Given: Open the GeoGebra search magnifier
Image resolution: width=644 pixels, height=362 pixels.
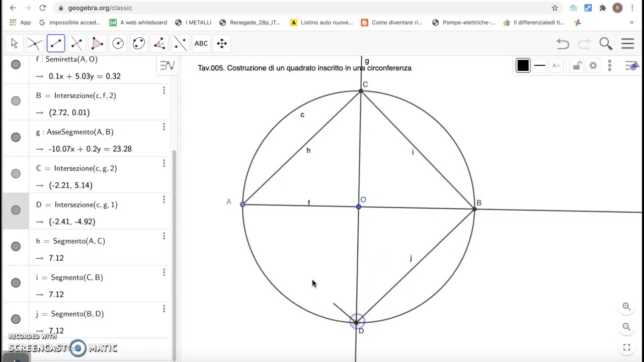Looking at the screenshot, I should [x=606, y=44].
